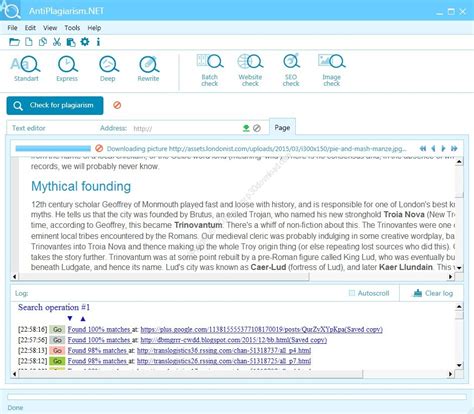474x414 pixels.
Task: Open the Help menu
Action: (x=94, y=28)
